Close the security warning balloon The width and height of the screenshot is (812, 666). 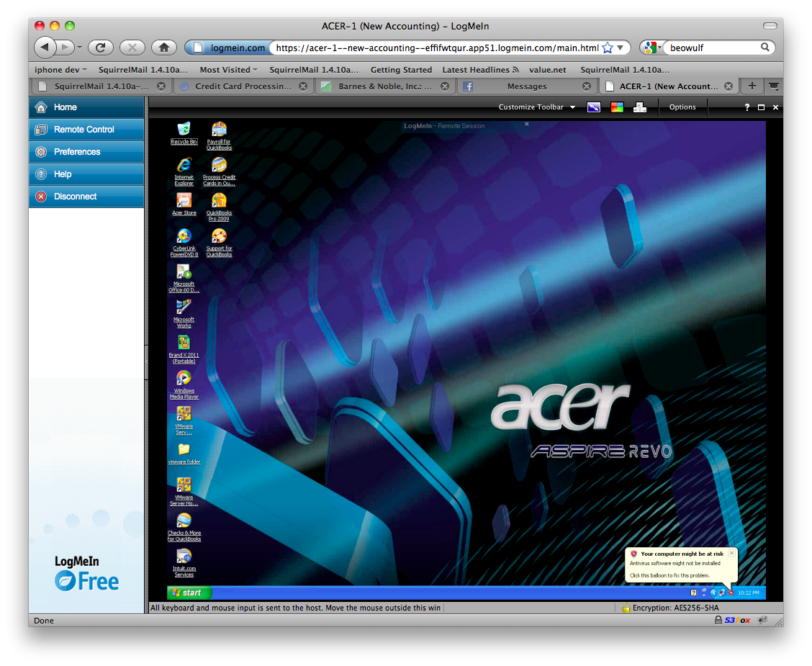click(731, 553)
